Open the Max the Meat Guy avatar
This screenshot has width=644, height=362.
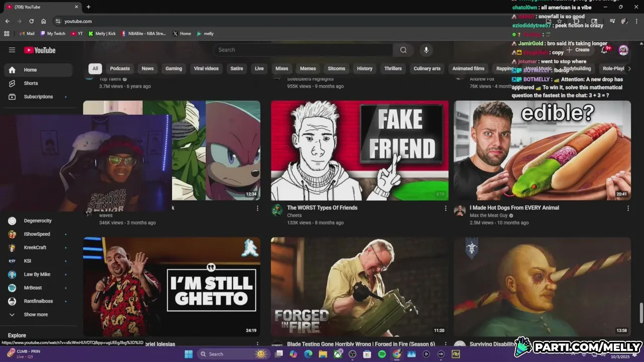[x=460, y=210]
